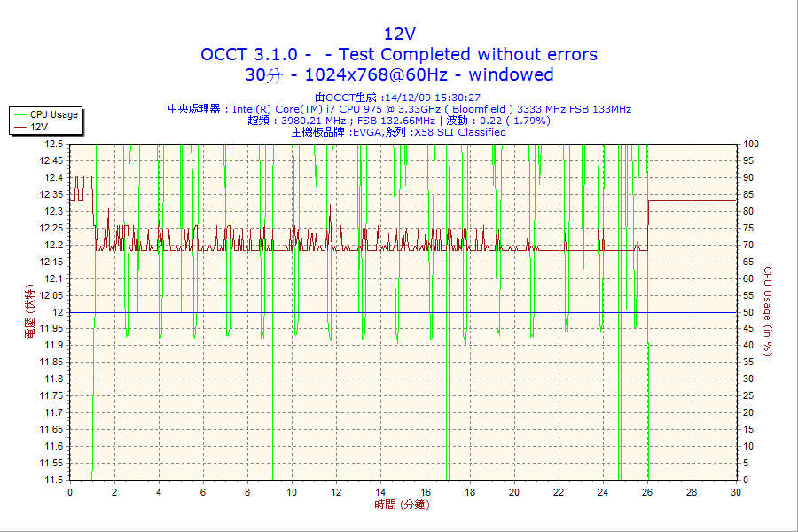Click the '25' CPU usage axis label

click(748, 396)
